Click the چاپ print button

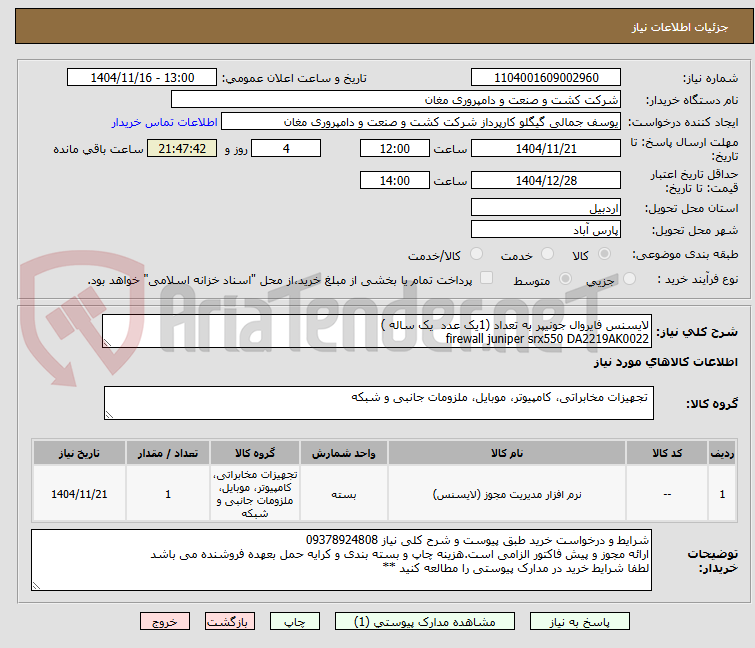pos(295,622)
